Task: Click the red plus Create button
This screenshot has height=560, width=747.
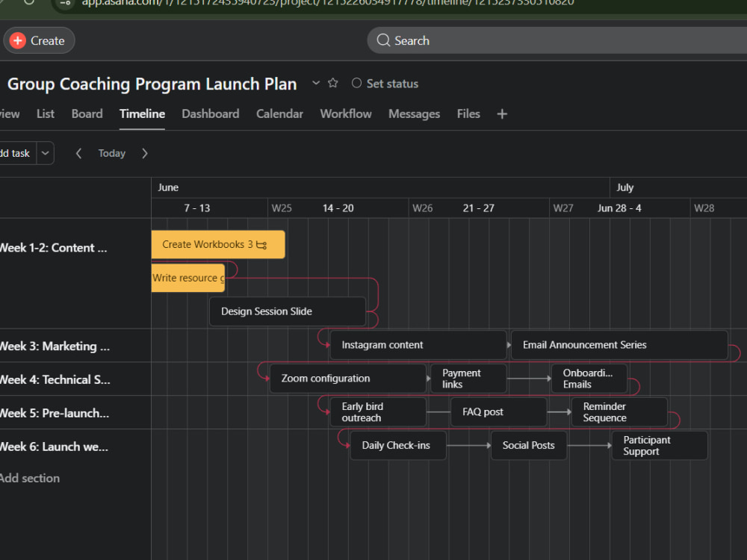Action: coord(39,40)
